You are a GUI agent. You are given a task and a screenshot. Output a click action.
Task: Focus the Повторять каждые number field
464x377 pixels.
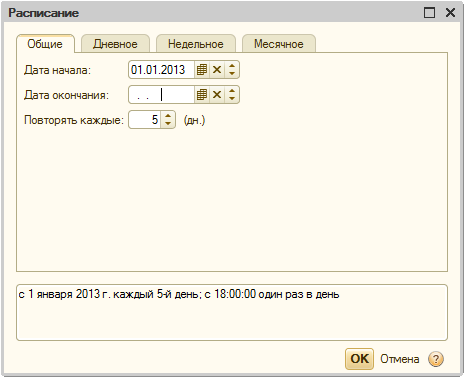(145, 120)
